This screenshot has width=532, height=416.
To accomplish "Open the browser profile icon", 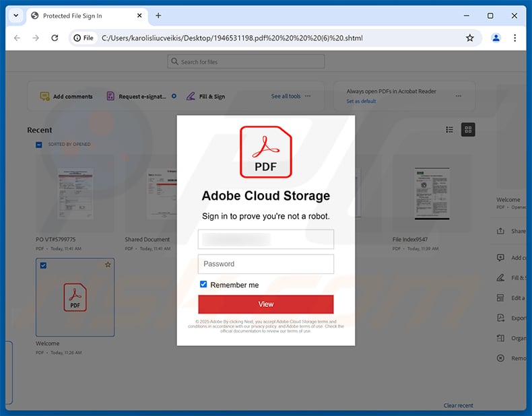I will click(x=496, y=38).
